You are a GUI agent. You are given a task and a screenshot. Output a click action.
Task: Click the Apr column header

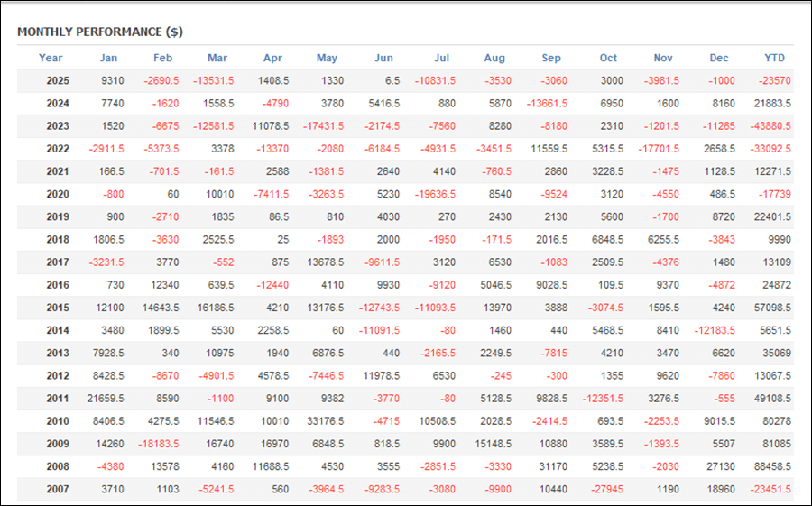tap(272, 58)
